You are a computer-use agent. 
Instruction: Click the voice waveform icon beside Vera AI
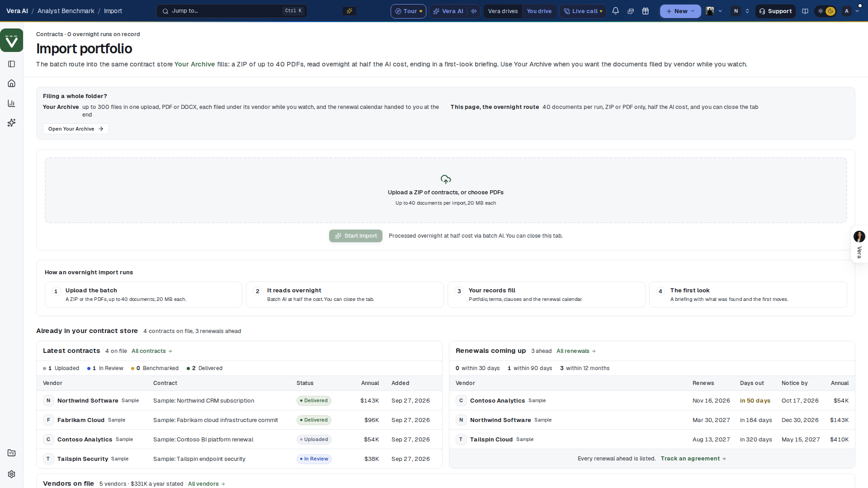pyautogui.click(x=473, y=11)
